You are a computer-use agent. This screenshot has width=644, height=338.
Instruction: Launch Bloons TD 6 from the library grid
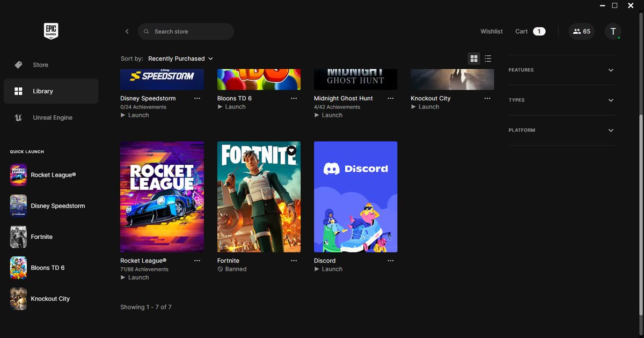click(x=231, y=107)
